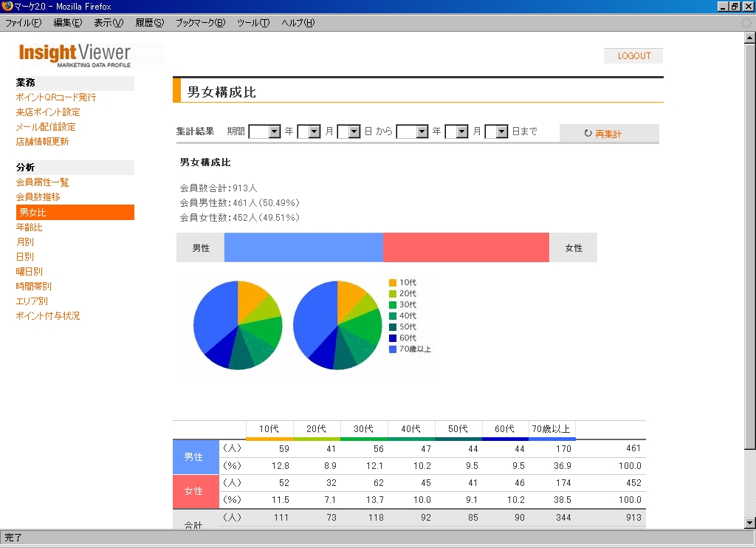Screen dimensions: 756x548
Task: Select the highlighted 男女比 sidebar item
Action: [x=75, y=212]
